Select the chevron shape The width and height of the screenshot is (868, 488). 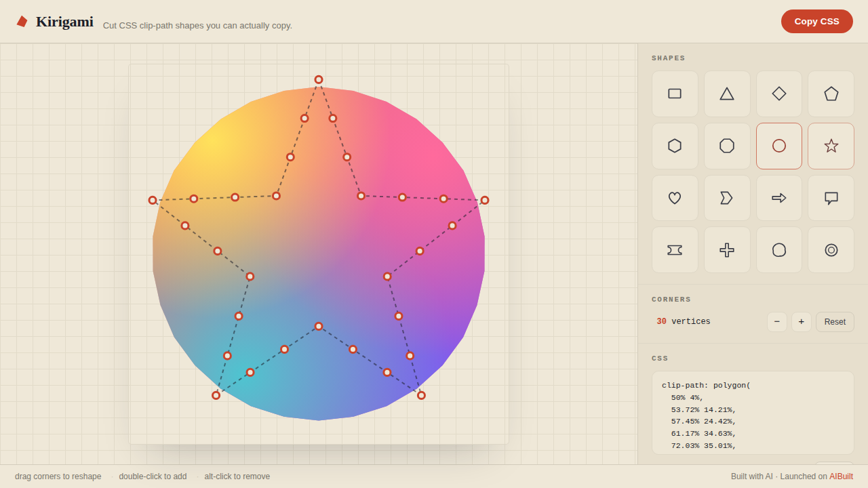point(727,198)
